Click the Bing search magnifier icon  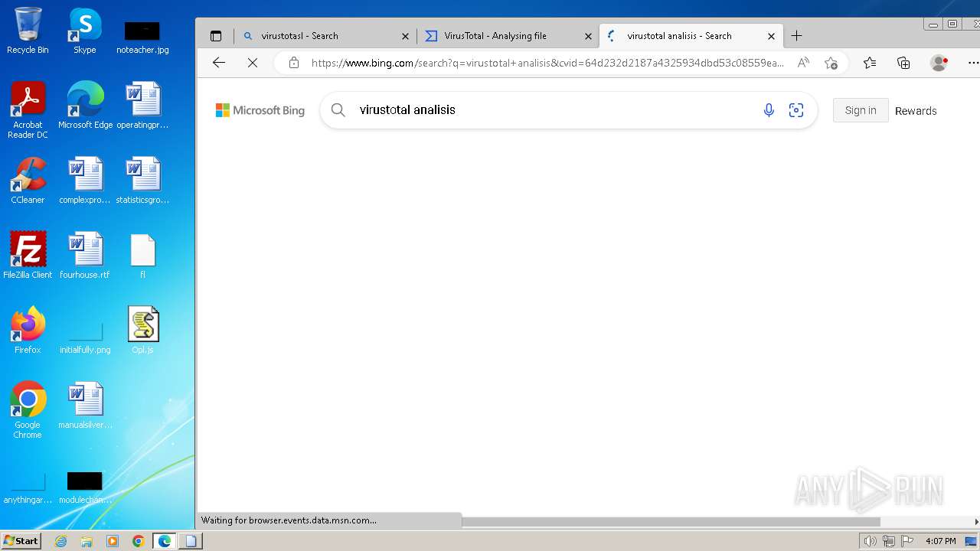point(338,110)
